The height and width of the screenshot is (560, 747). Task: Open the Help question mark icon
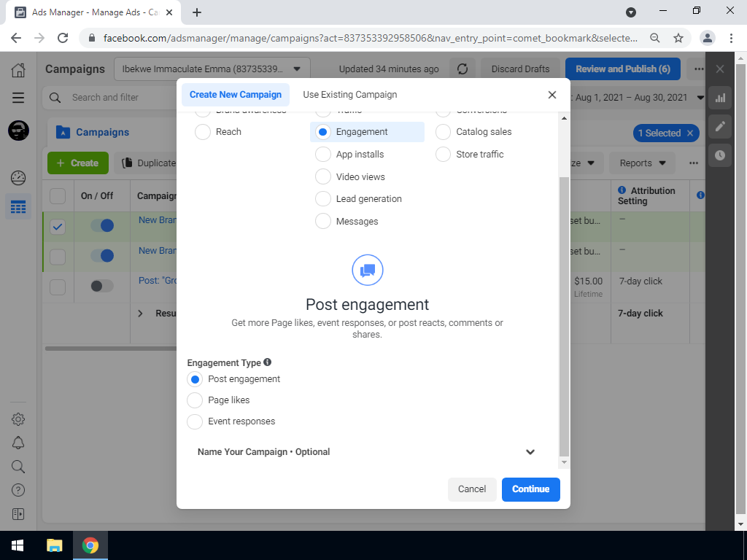pos(18,490)
